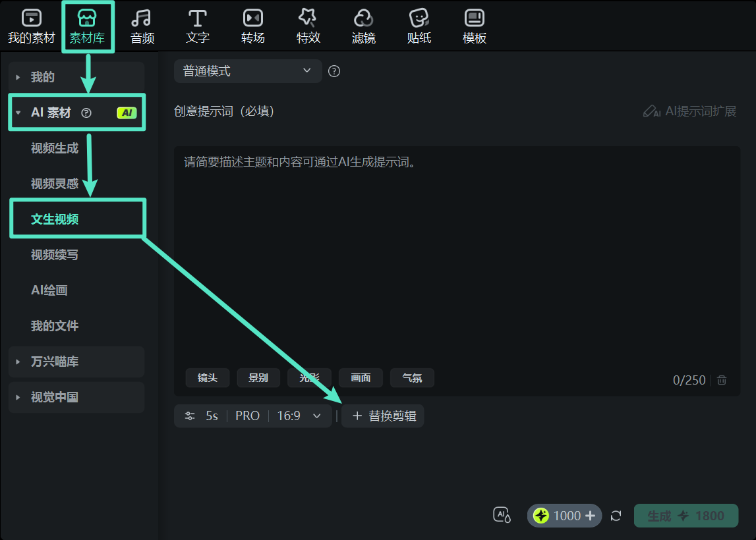
Task: Click the AI ink pen icon near generate button
Action: click(501, 516)
